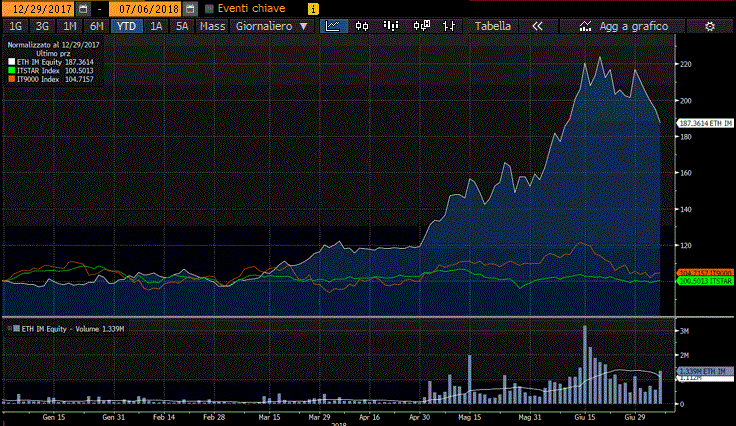Open the Giornaliero frequency dropdown
The image size is (736, 426).
coord(271,26)
